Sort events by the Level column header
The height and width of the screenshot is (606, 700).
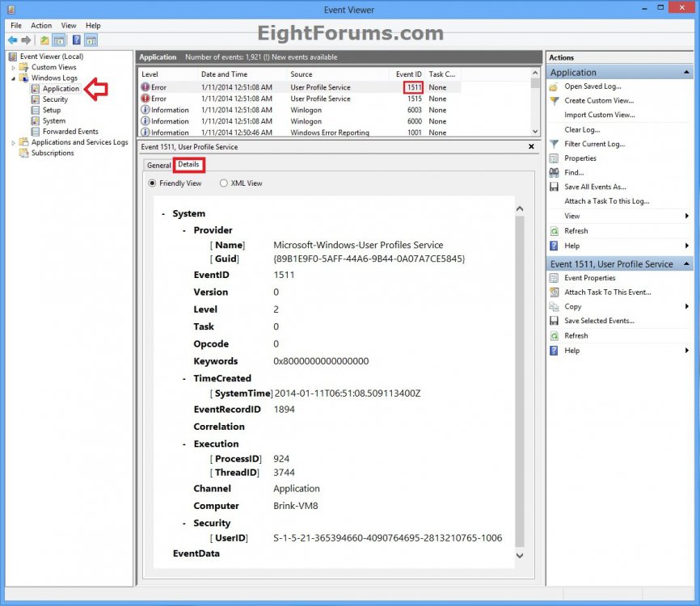[168, 74]
